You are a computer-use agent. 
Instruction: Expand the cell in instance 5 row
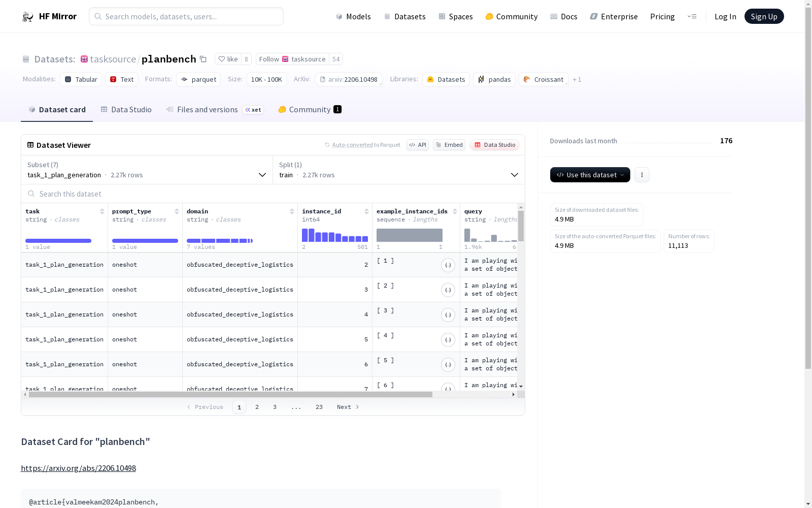pyautogui.click(x=448, y=340)
